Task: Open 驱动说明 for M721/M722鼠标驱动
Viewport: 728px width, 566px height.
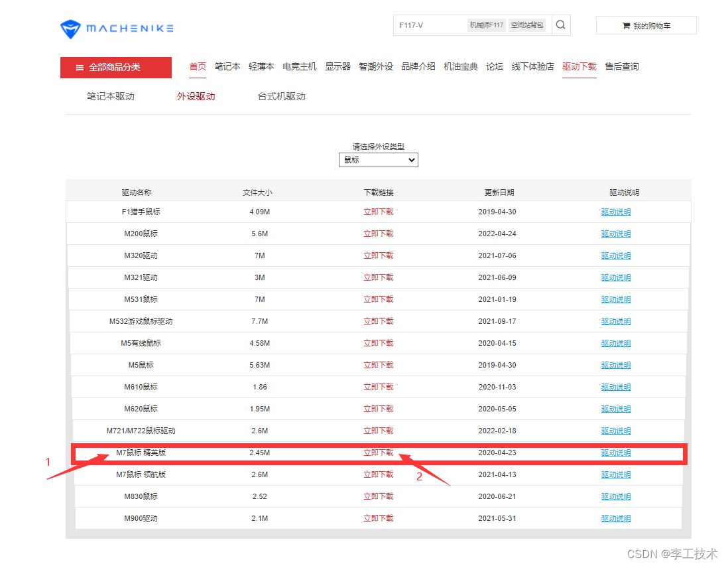Action: click(x=616, y=431)
